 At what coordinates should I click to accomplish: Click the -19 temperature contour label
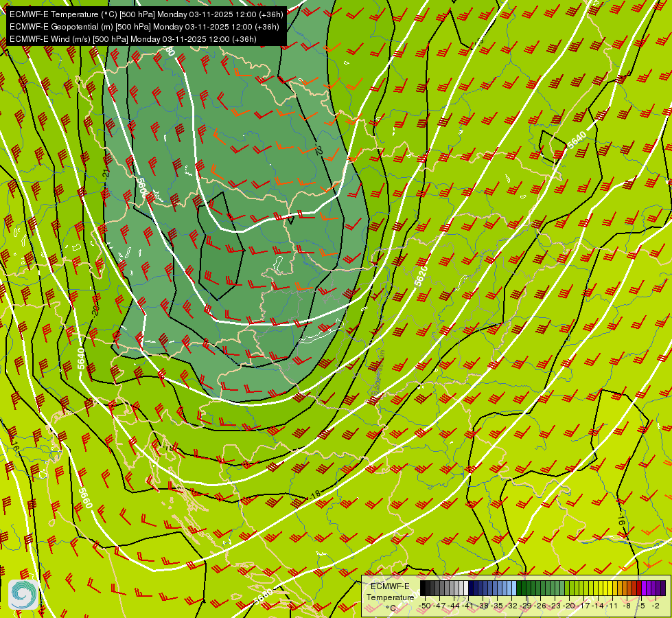(168, 447)
